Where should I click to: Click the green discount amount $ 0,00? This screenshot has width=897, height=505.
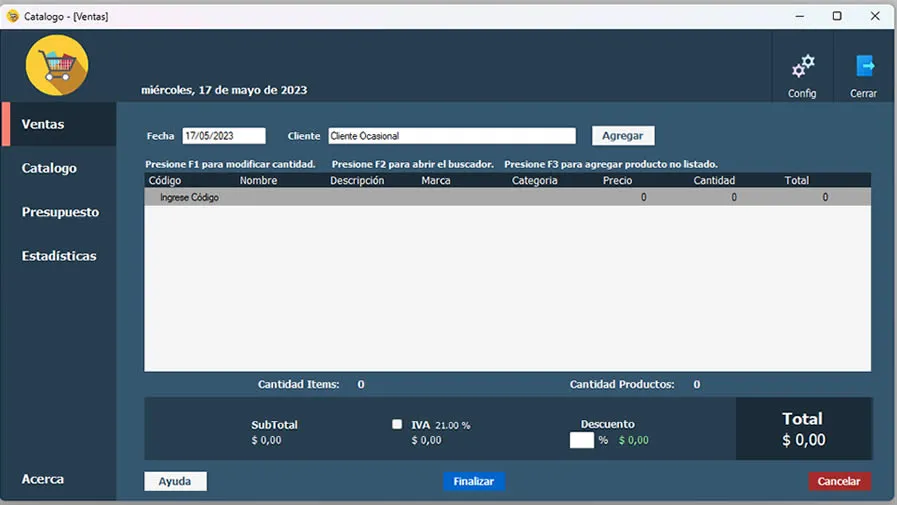pos(633,440)
